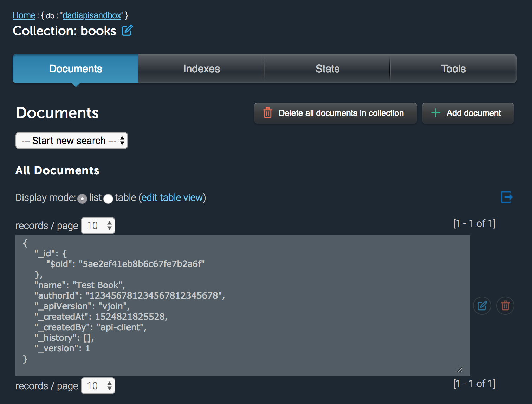The height and width of the screenshot is (404, 532).
Task: Select the Documents tab
Action: tap(76, 69)
